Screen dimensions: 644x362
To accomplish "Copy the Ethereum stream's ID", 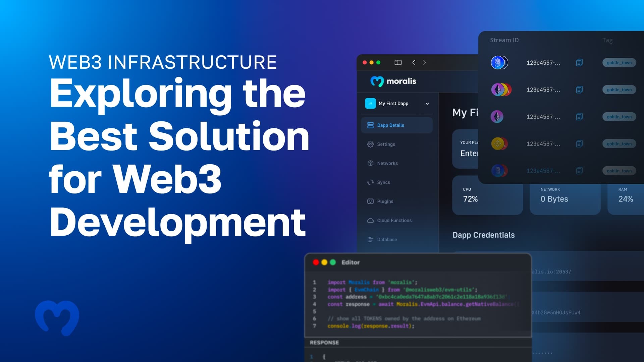I will coord(579,117).
